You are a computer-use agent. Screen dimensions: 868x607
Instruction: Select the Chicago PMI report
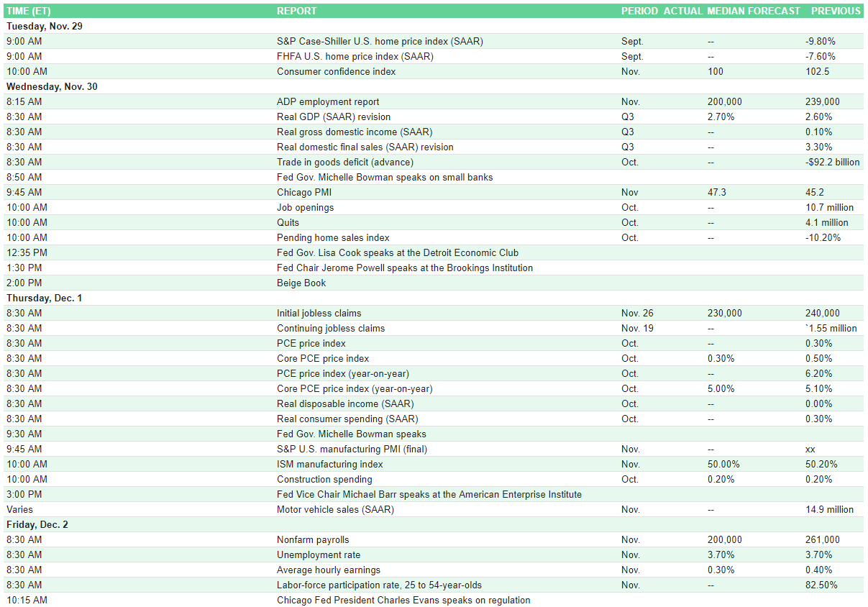tap(304, 192)
